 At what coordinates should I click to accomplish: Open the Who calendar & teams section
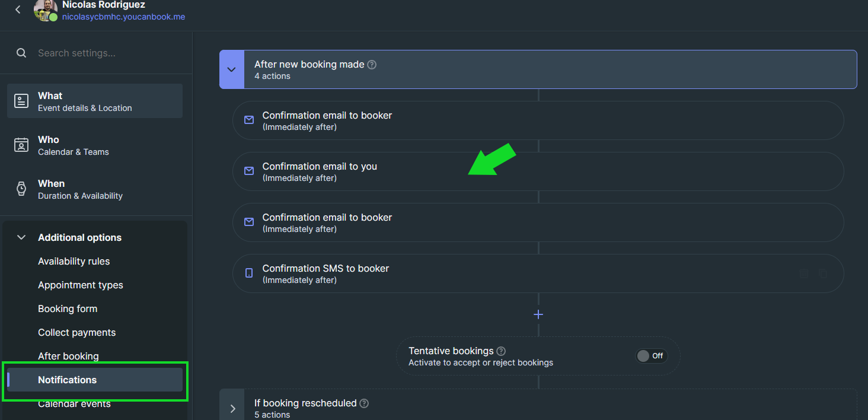coord(95,145)
